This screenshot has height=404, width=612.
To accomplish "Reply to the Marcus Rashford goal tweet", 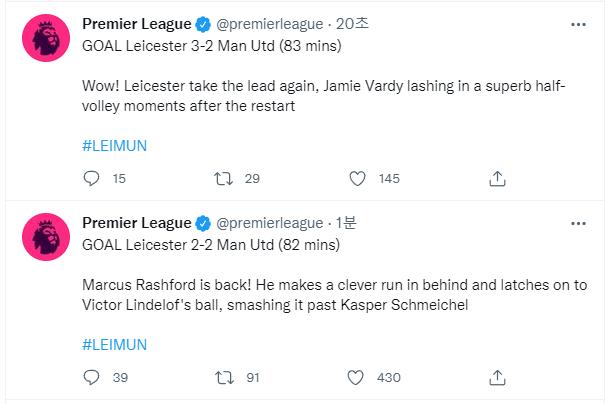I will (x=91, y=377).
